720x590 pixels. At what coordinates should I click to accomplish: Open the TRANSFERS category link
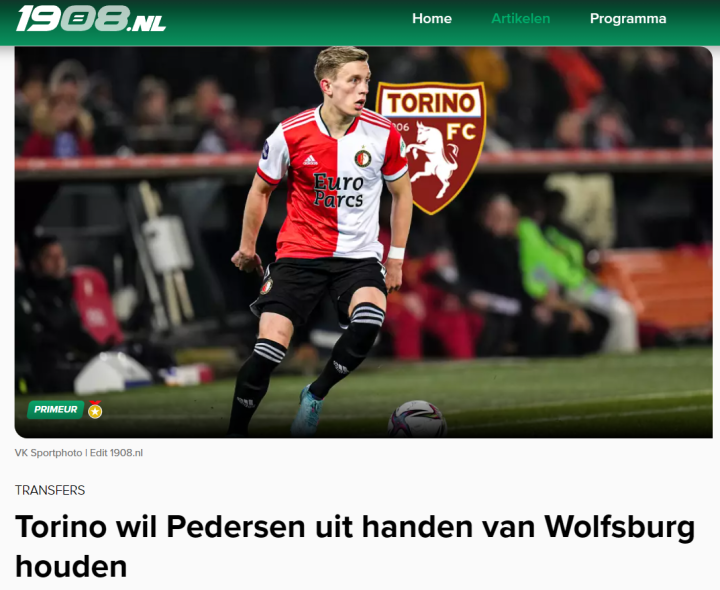tap(50, 490)
